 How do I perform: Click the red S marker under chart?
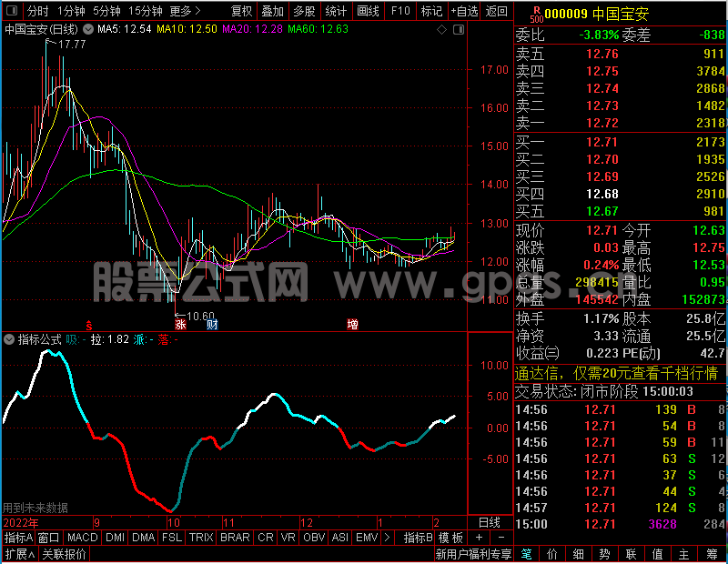click(88, 326)
